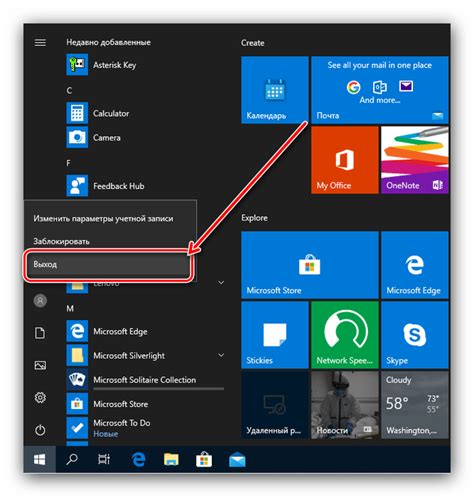Open the Documents sidebar icon

[x=40, y=333]
